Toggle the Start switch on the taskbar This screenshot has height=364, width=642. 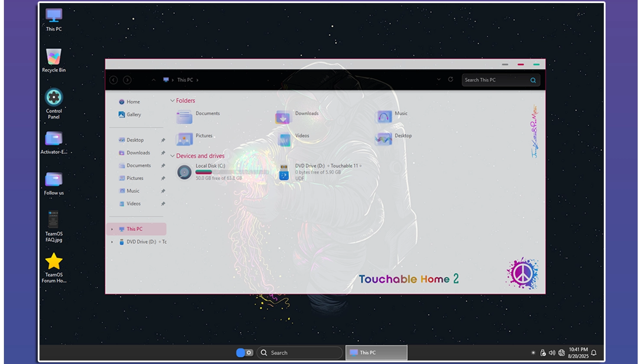[x=244, y=353]
